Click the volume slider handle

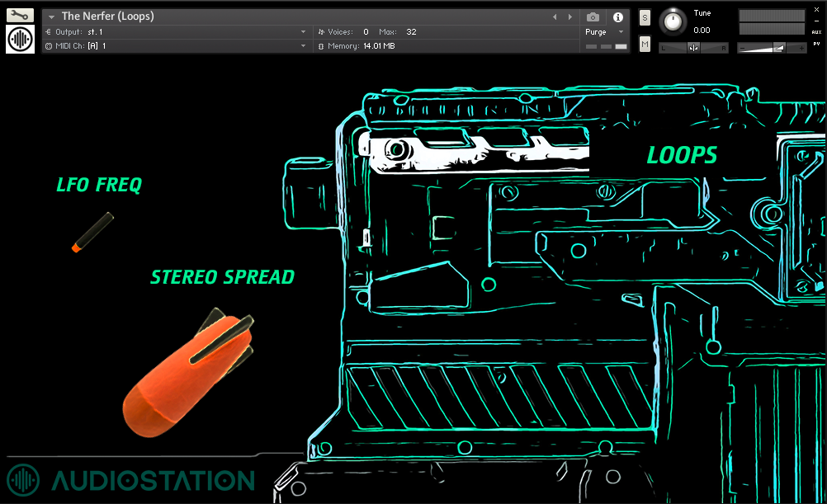[x=779, y=48]
